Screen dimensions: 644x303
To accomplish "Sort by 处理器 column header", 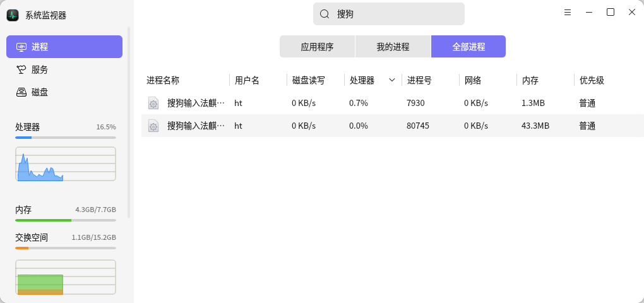I will (373, 80).
